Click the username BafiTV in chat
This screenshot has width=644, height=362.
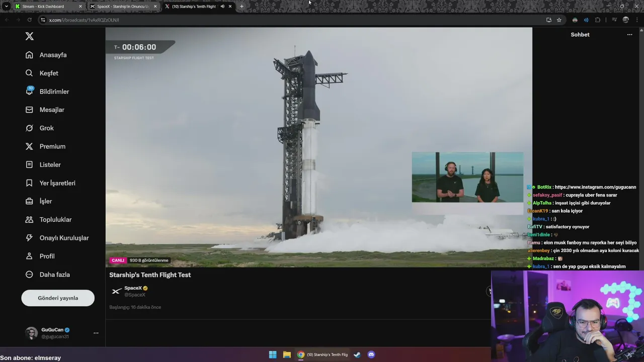(x=534, y=227)
